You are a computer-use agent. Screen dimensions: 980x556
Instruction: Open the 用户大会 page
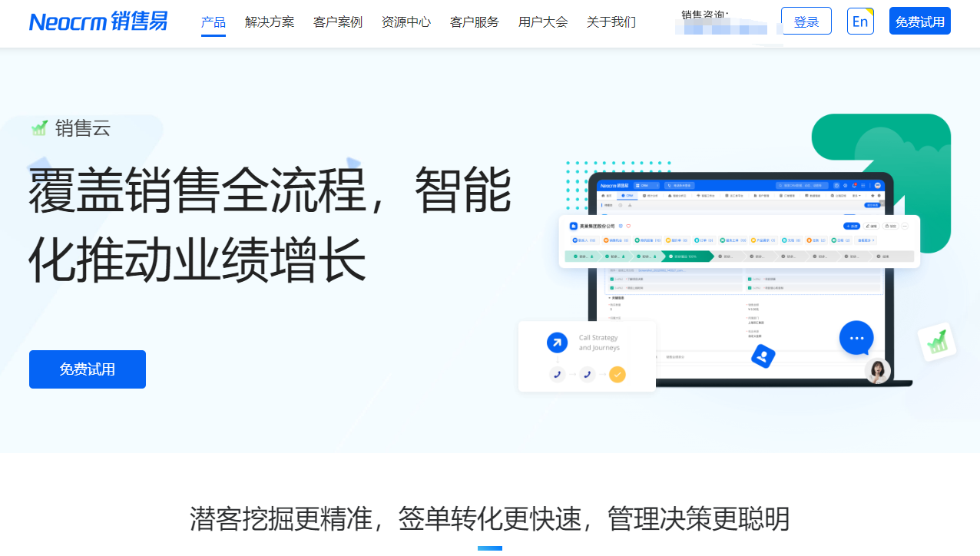click(543, 22)
